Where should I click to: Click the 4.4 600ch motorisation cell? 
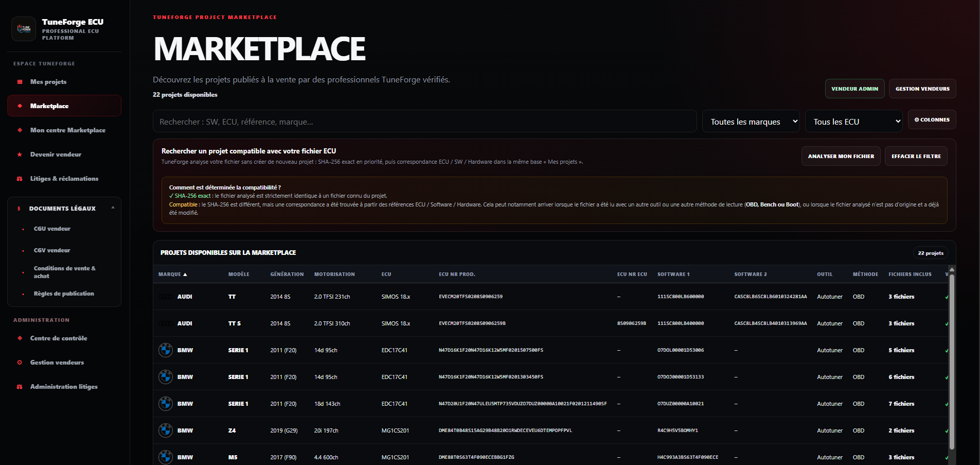[326, 457]
